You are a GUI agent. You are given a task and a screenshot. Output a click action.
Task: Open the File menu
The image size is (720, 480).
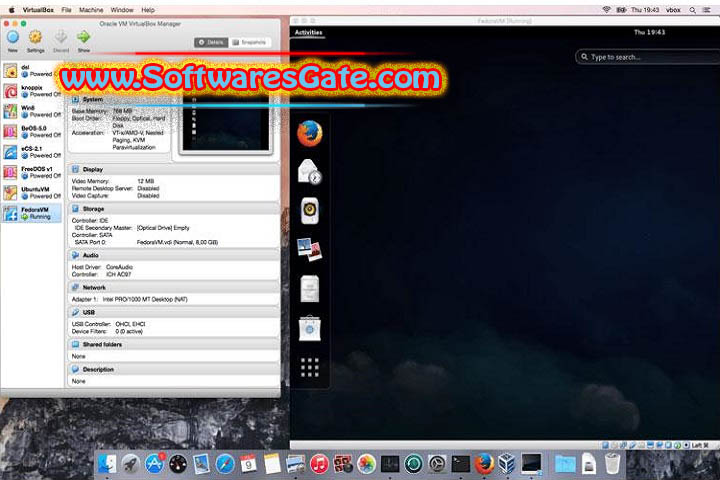coord(67,10)
